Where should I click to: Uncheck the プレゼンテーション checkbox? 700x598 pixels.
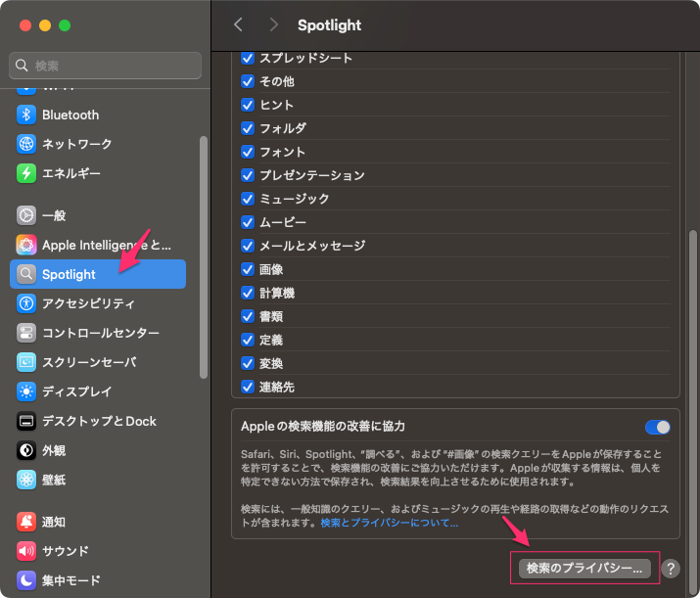[248, 175]
